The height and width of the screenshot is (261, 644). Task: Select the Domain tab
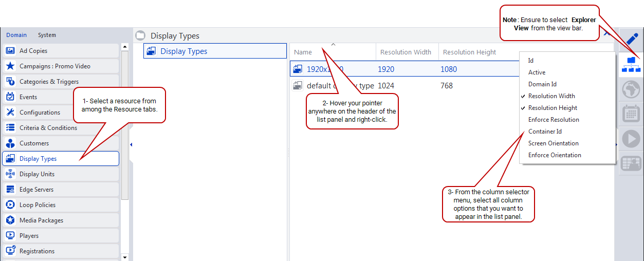coord(16,35)
